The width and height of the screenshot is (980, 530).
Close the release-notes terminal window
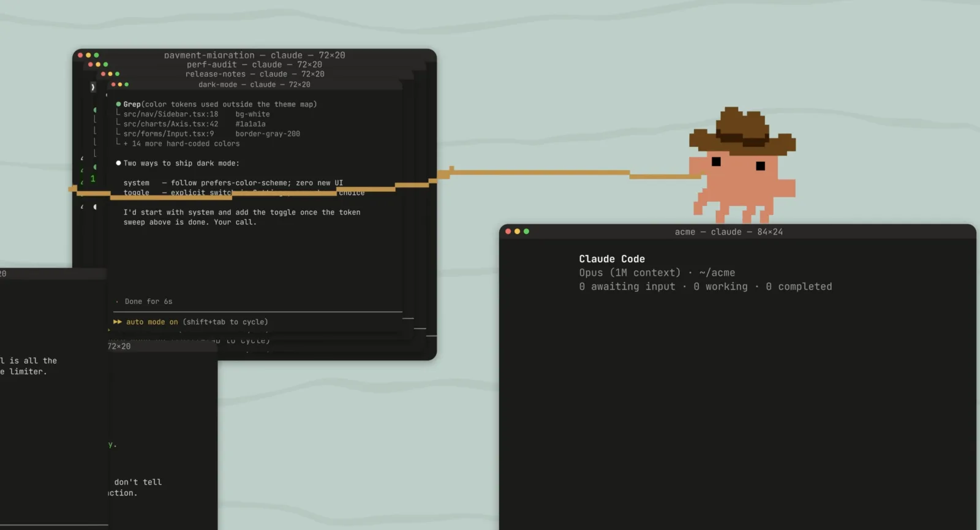pos(104,74)
